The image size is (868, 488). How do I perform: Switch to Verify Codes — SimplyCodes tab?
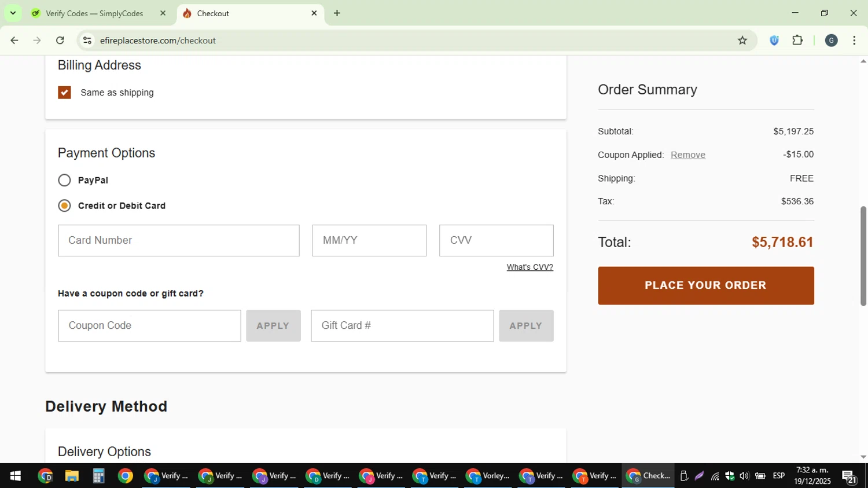tap(95, 13)
